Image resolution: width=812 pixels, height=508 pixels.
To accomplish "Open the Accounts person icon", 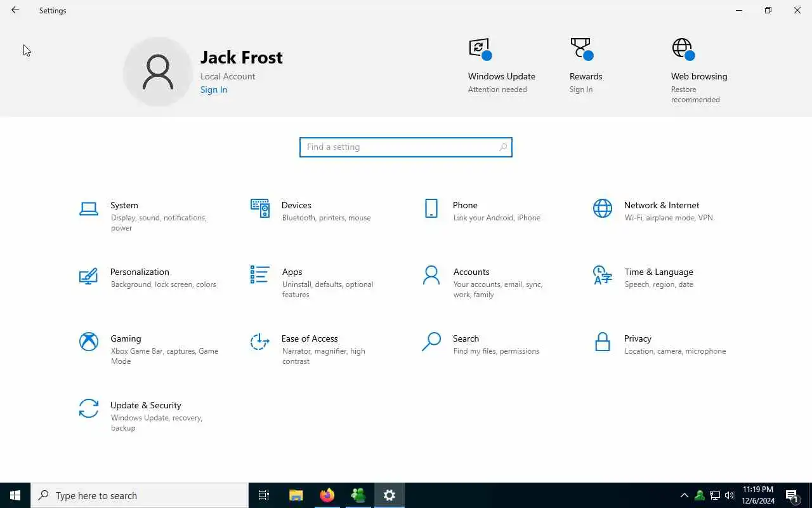I will (x=431, y=275).
